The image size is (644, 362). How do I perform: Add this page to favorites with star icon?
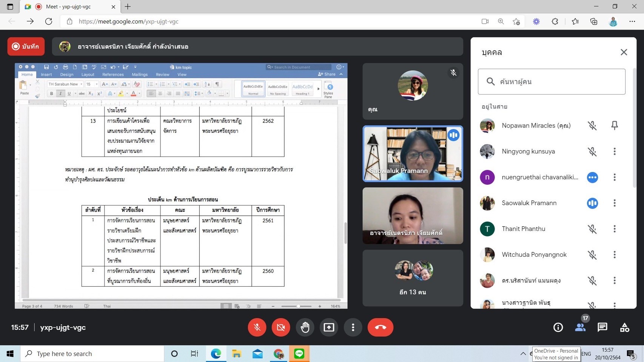pos(516,21)
